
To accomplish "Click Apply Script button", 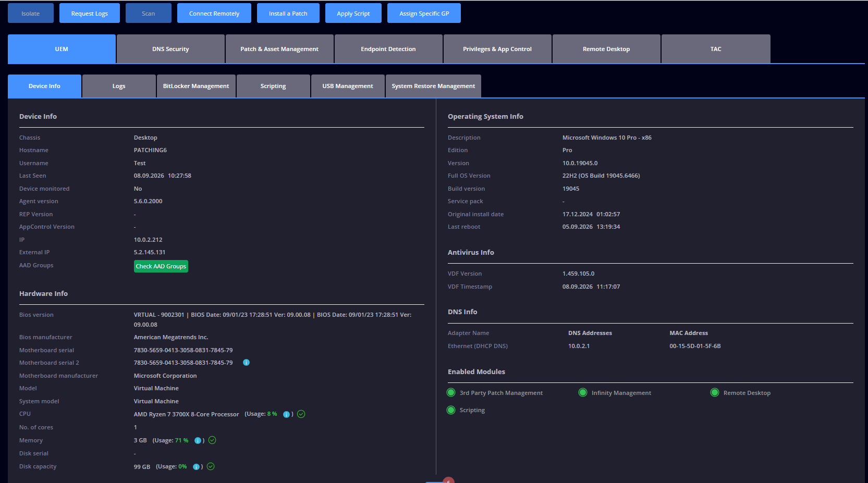I will [x=353, y=13].
